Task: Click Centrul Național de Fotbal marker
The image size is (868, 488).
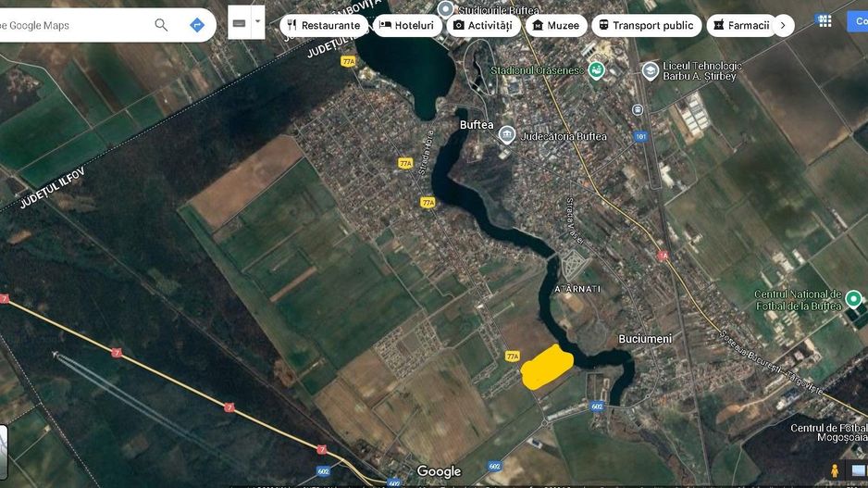Action: pyautogui.click(x=853, y=299)
